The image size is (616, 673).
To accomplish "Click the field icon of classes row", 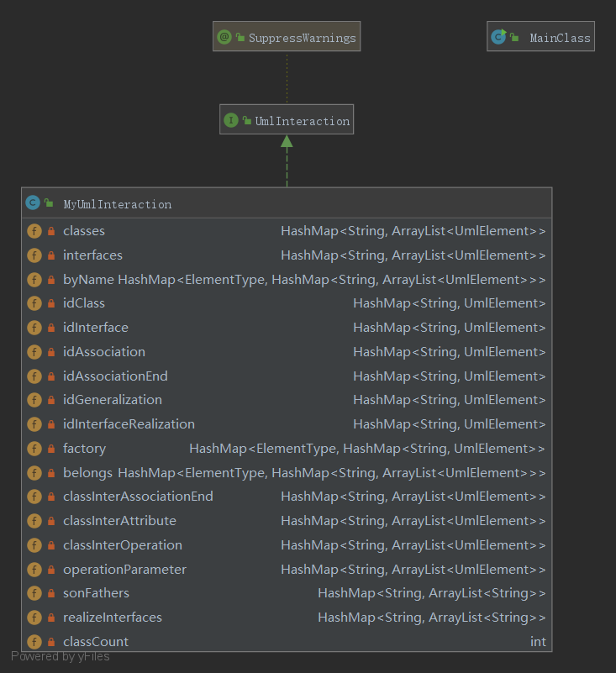I will pos(34,231).
